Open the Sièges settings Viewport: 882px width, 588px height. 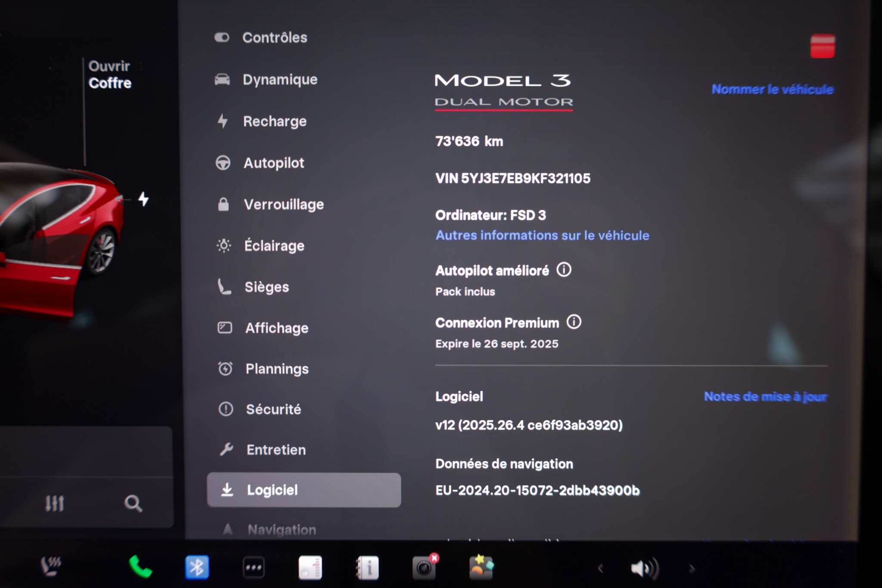pyautogui.click(x=267, y=287)
